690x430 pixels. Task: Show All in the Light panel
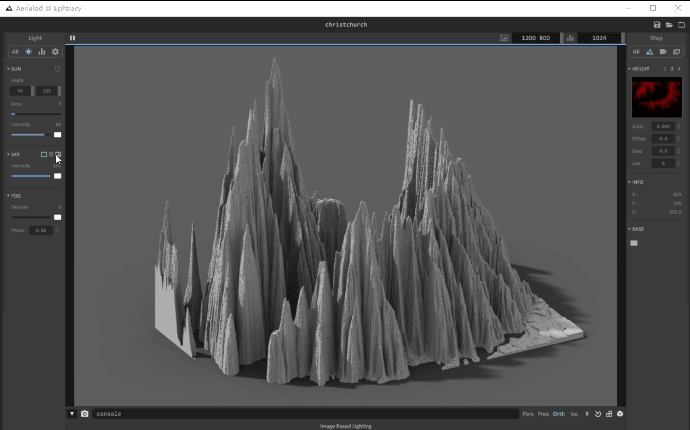pos(15,52)
